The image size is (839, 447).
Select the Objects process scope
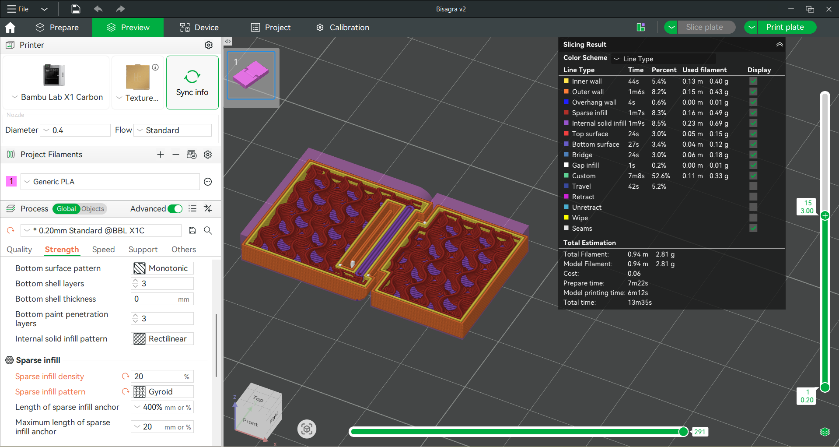93,209
